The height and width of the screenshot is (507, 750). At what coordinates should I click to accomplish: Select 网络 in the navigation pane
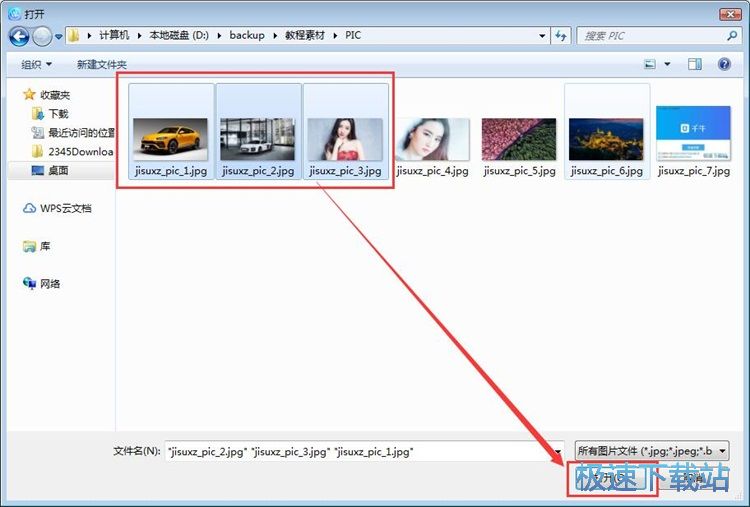click(x=50, y=284)
